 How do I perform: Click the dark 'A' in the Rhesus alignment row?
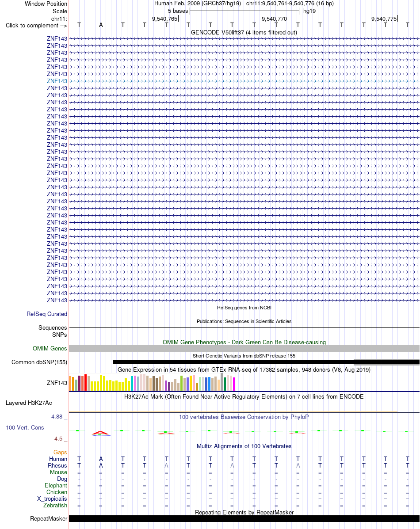(101, 466)
